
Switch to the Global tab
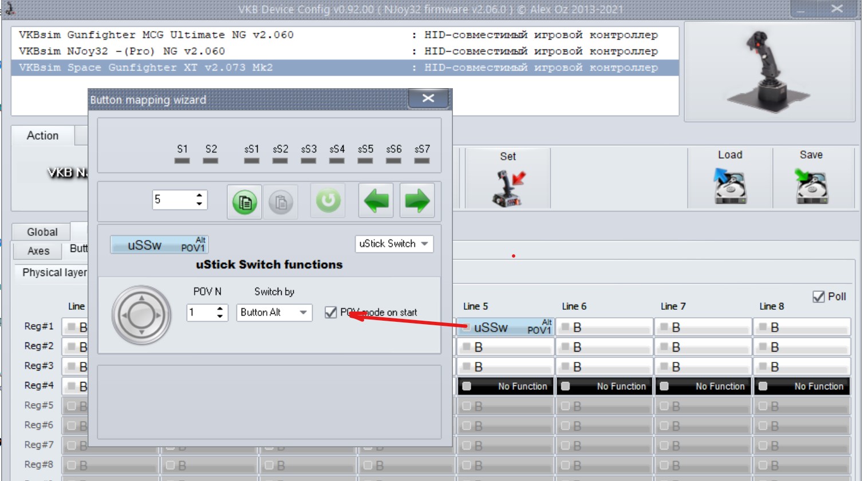[42, 232]
